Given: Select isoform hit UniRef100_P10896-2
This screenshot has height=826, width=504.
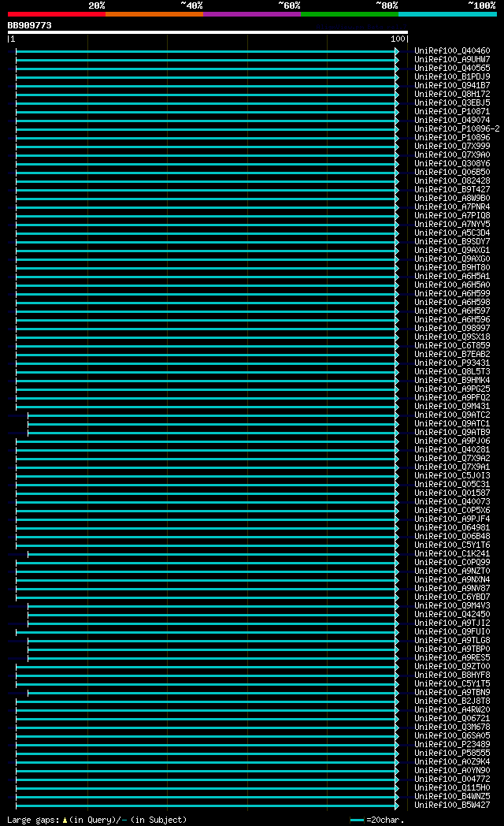Looking at the screenshot, I should 457,129.
